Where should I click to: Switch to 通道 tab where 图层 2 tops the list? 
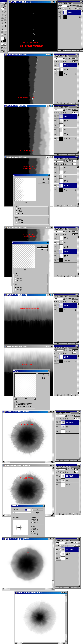click(61, 56)
